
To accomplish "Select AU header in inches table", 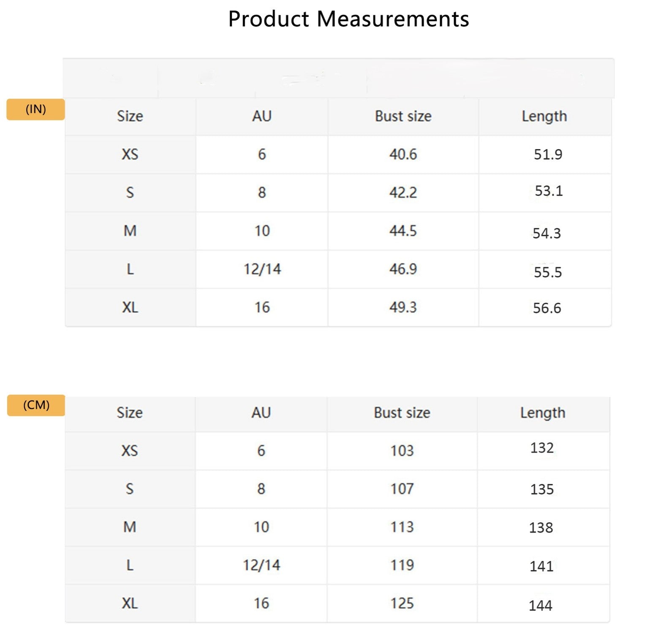I will click(x=261, y=116).
